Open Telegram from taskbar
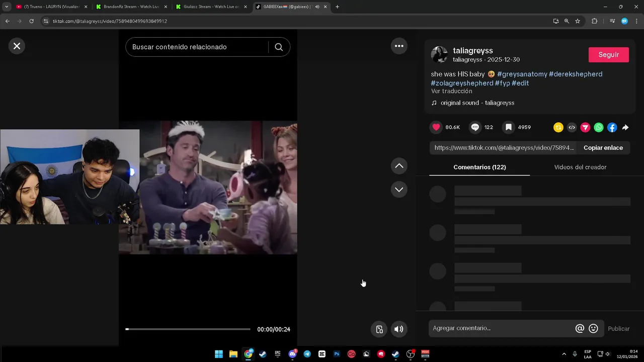The image size is (644, 362). coord(307,354)
